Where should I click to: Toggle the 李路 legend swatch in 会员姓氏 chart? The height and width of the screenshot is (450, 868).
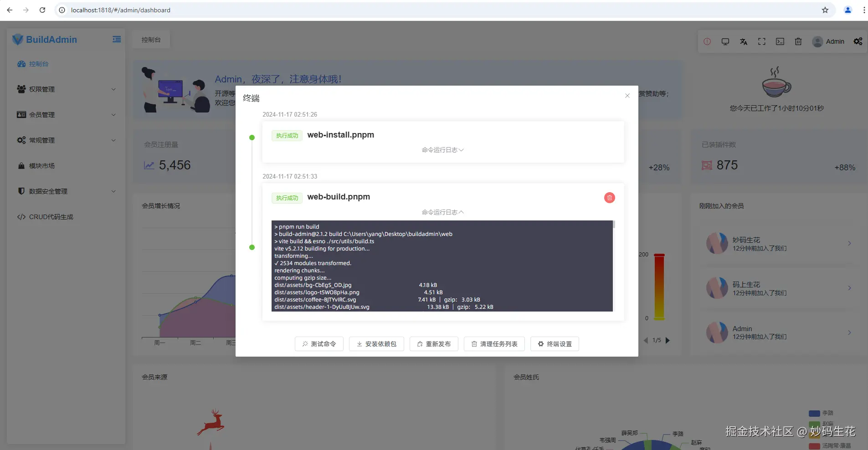(814, 413)
